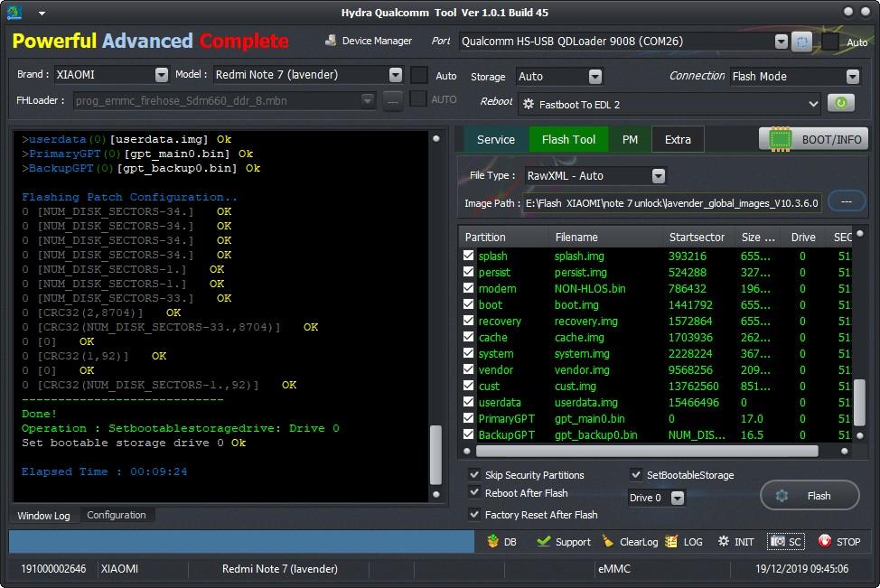
Task: Toggle the port Auto checkbox
Action: 830,42
